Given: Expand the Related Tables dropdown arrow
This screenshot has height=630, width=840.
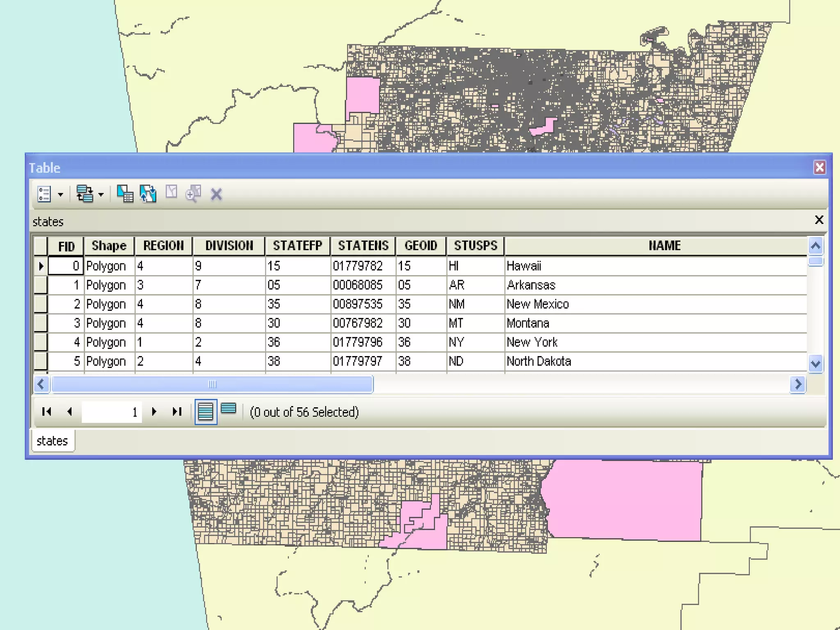Looking at the screenshot, I should pos(101,194).
